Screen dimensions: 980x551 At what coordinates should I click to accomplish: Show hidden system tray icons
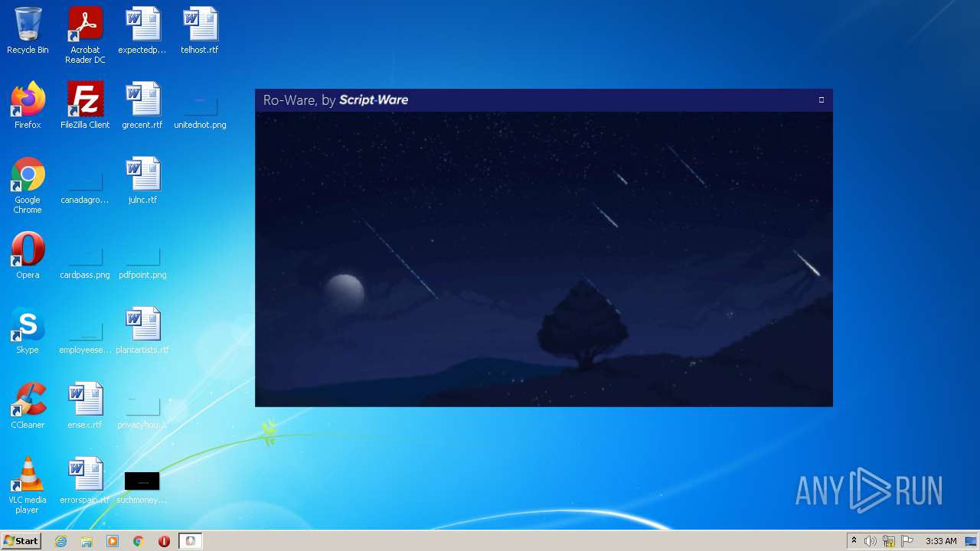854,541
